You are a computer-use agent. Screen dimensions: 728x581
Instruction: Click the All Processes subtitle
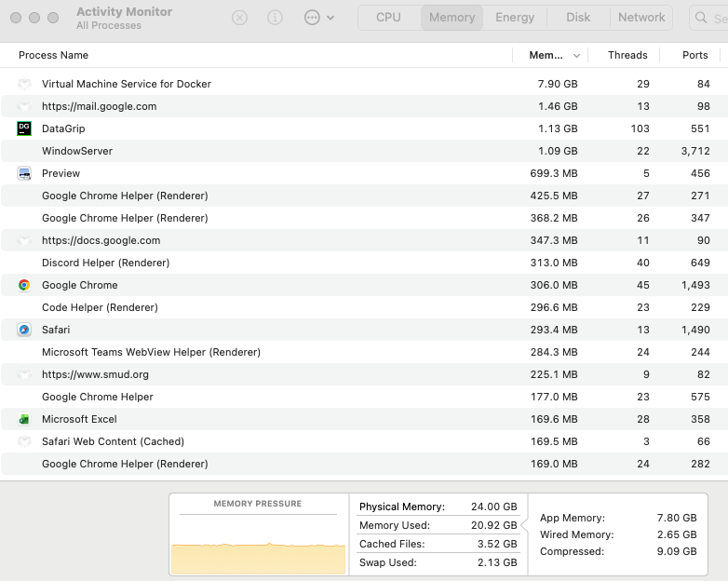(x=109, y=25)
